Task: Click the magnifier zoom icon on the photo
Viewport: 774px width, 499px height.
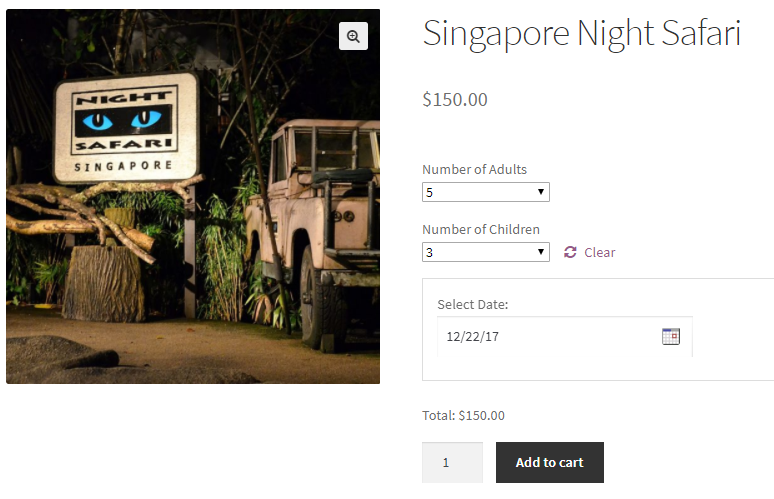Action: tap(353, 36)
